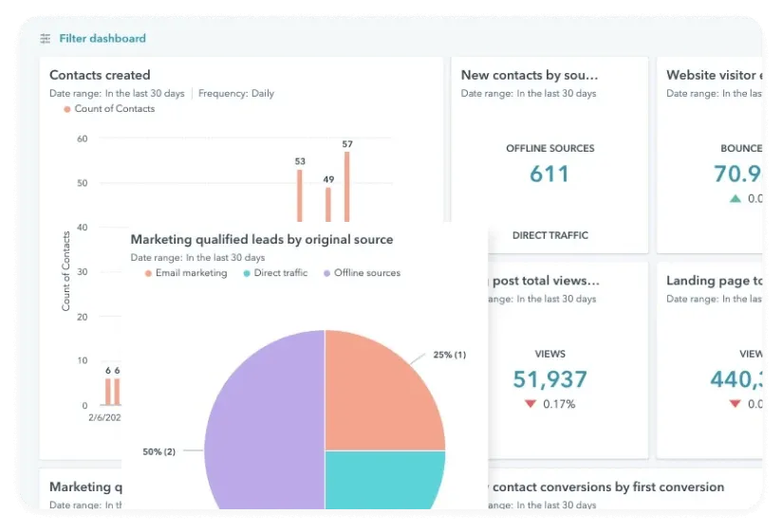Select the bar labeled 57

pyautogui.click(x=347, y=187)
